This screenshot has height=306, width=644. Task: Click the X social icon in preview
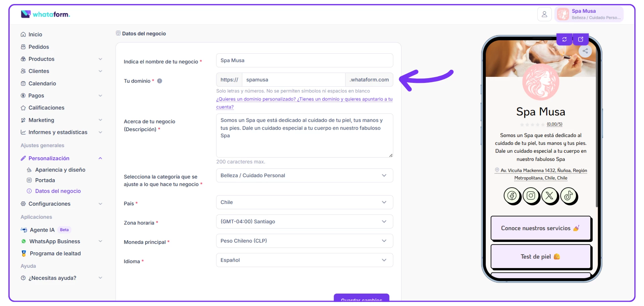[x=549, y=196]
